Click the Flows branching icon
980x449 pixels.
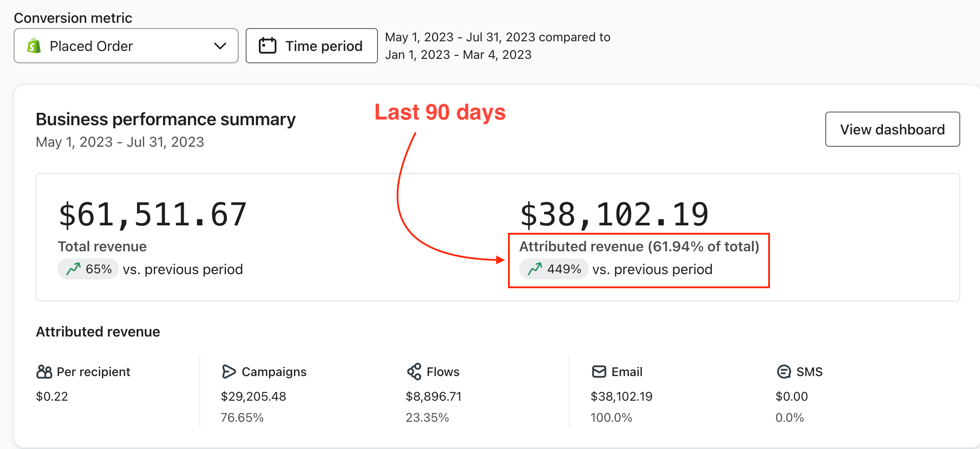click(x=414, y=372)
